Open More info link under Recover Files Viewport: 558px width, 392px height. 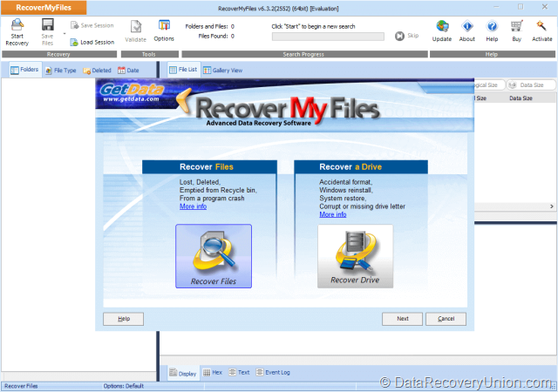[193, 206]
